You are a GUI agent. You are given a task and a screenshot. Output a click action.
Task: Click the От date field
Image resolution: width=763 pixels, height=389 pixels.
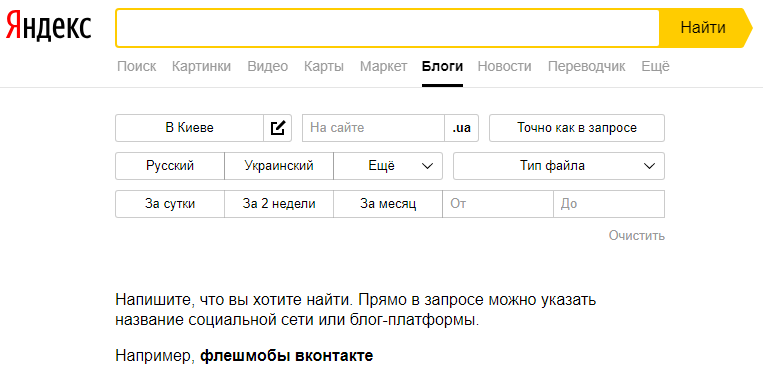pyautogui.click(x=498, y=204)
